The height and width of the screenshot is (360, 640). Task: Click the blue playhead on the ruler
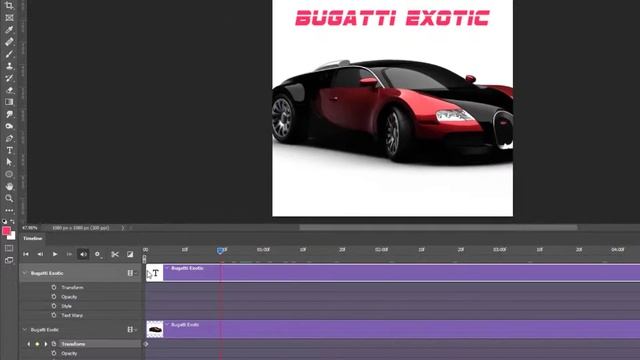(221, 251)
